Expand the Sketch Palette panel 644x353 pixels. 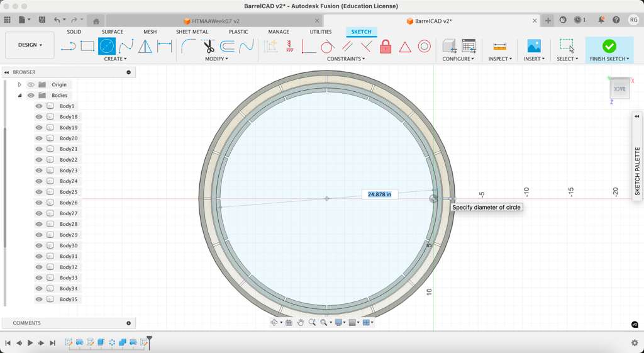tap(636, 116)
